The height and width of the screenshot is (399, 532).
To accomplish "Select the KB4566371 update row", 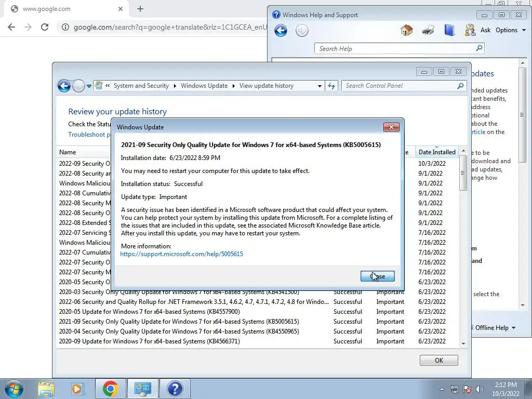I will pos(258,341).
